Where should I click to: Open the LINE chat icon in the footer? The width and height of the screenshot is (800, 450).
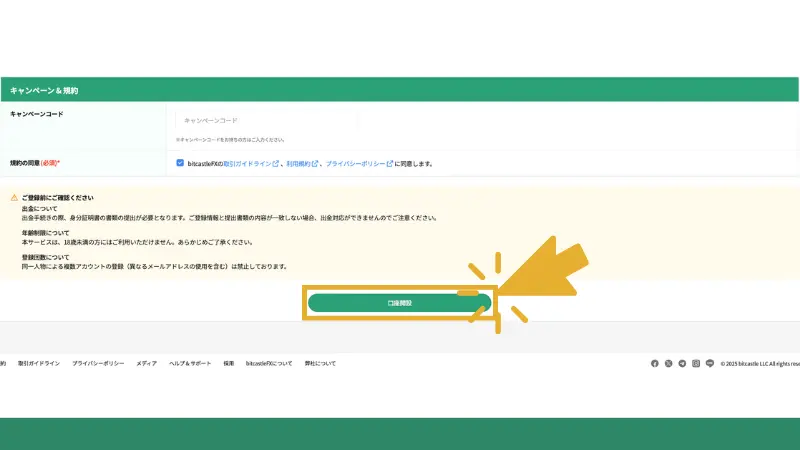(710, 363)
